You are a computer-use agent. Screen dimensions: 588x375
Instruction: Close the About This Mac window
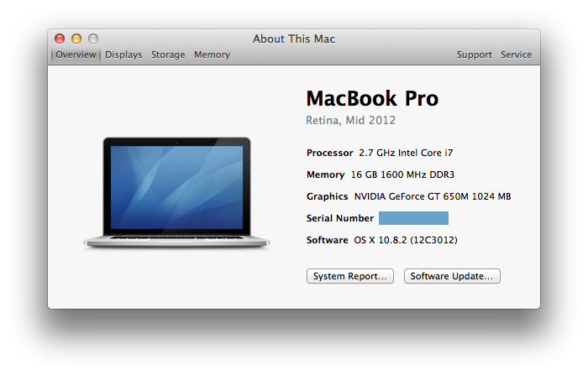click(60, 39)
